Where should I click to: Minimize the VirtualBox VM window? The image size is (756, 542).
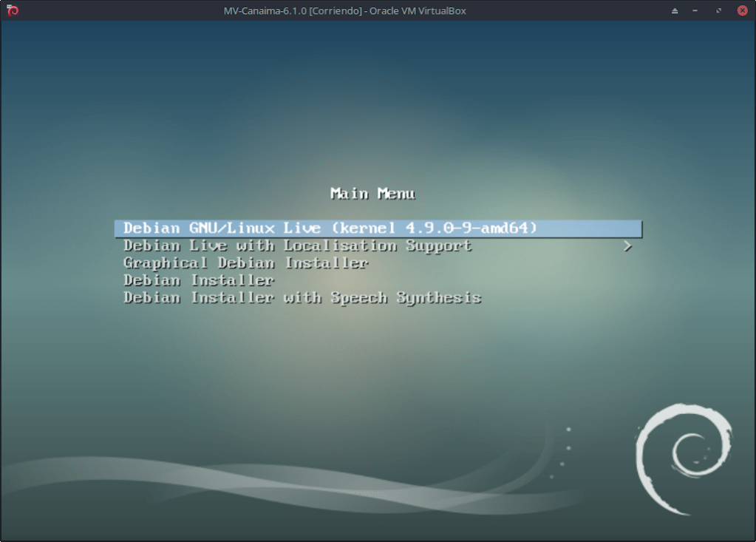(696, 11)
